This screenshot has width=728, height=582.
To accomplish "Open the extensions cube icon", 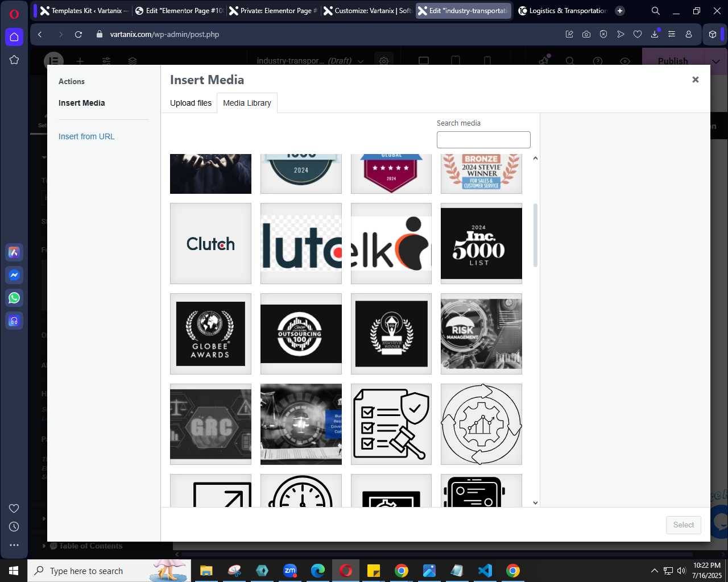I will point(713,34).
